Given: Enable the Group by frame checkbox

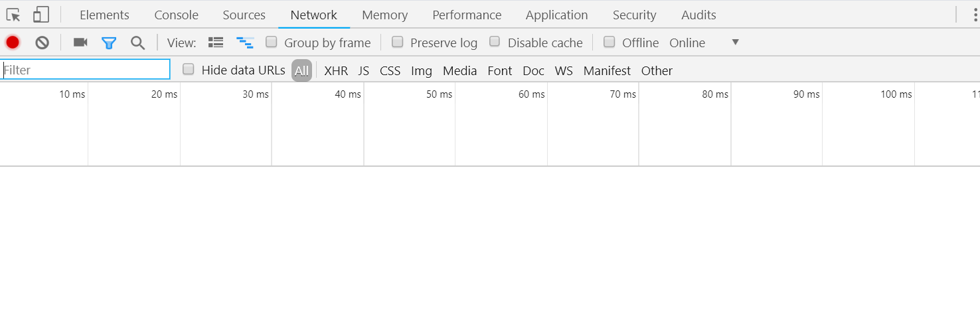Looking at the screenshot, I should [271, 42].
